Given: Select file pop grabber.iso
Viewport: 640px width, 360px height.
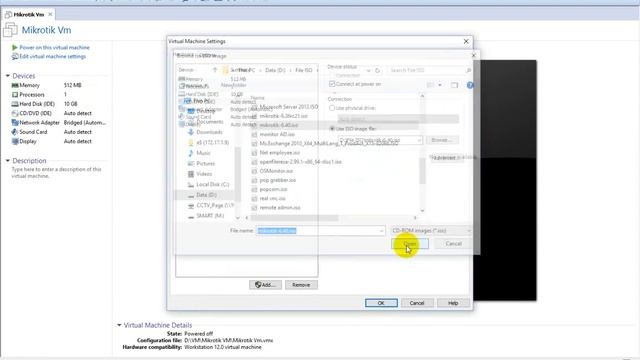Looking at the screenshot, I should click(x=278, y=180).
